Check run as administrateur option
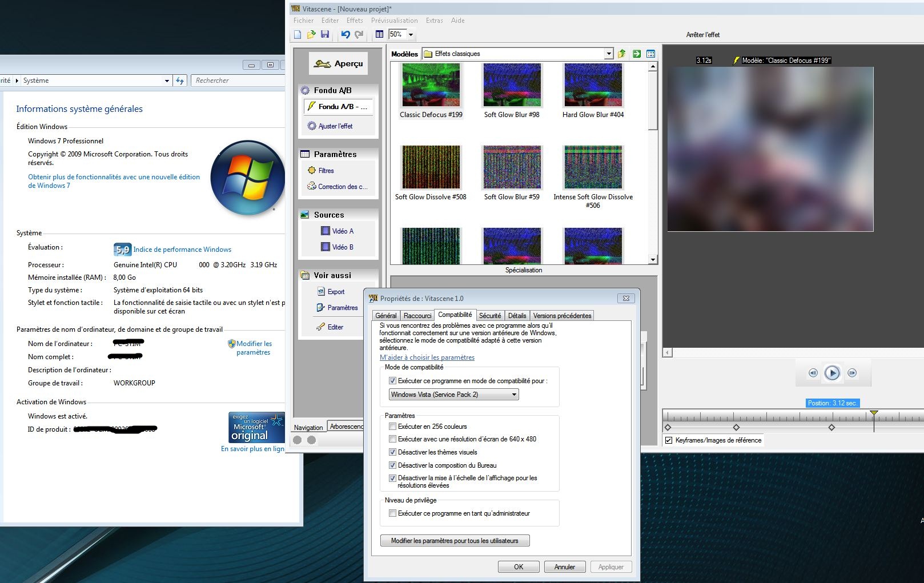Viewport: 924px width, 583px height. click(392, 513)
